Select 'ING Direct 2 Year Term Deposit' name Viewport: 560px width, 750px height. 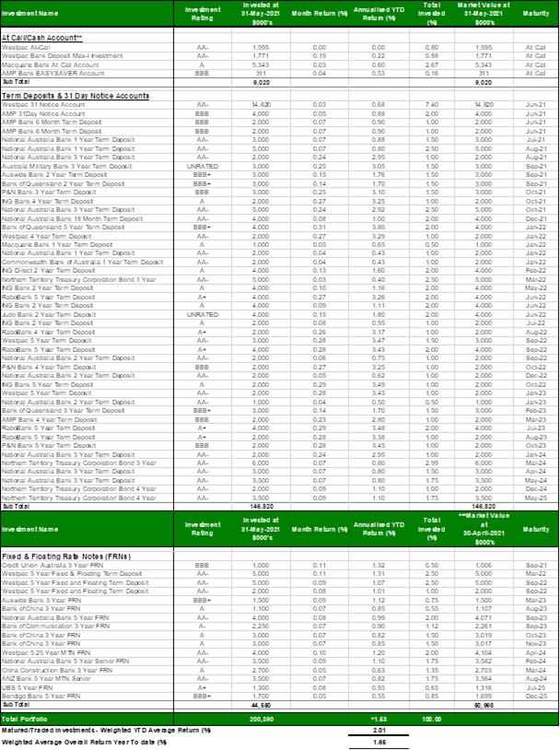(x=48, y=271)
